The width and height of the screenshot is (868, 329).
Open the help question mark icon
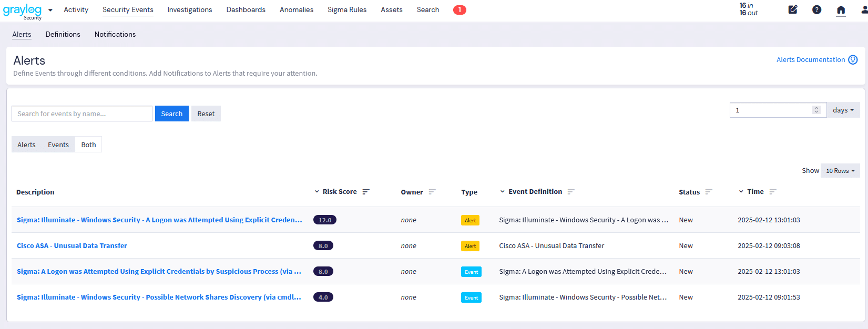pos(816,9)
